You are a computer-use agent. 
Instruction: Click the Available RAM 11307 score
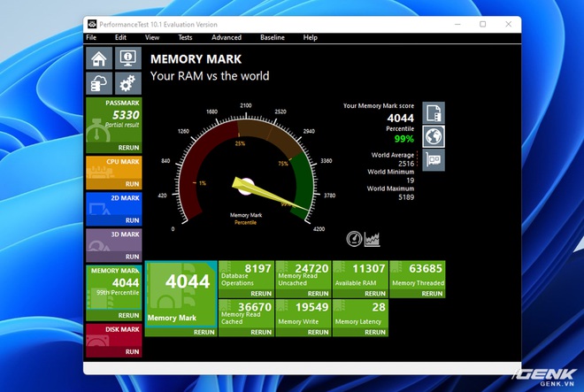(x=369, y=268)
